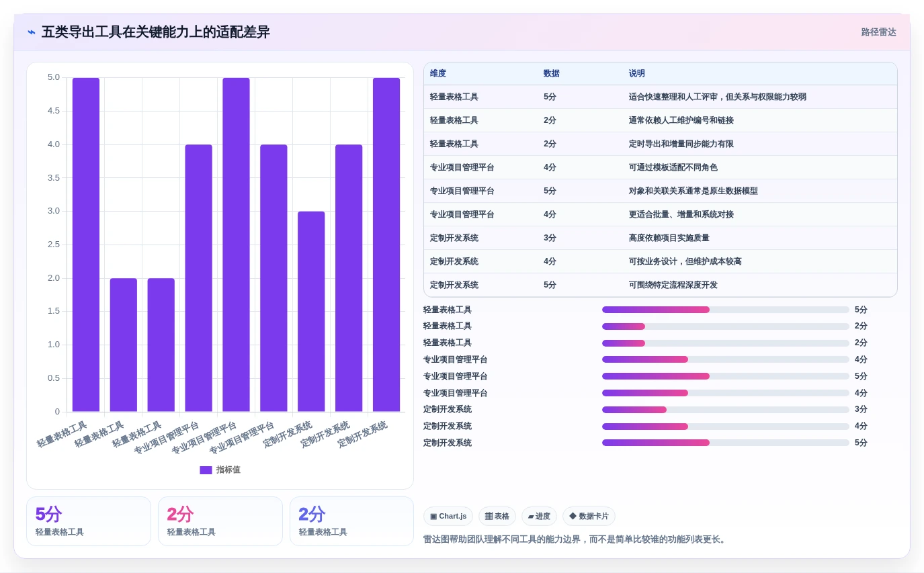Click the 轻量表格工具 progress bar at 5分

coord(726,310)
